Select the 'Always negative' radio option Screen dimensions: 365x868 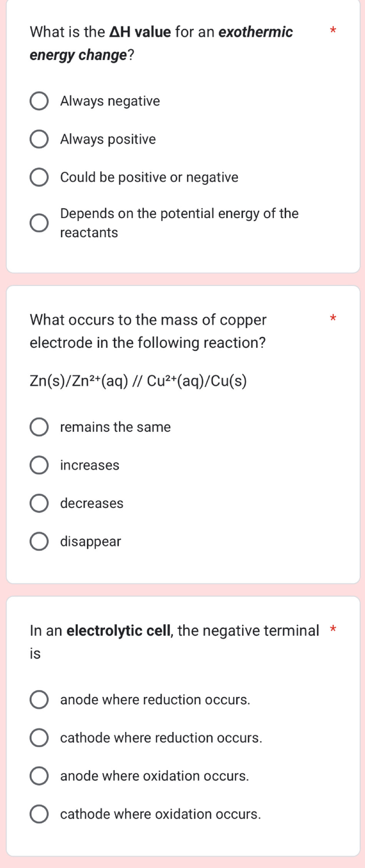[40, 101]
